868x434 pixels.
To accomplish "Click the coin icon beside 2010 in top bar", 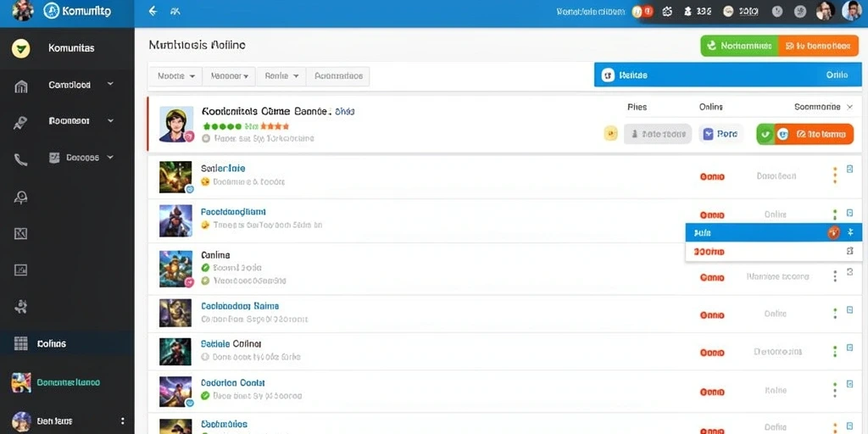I will pyautogui.click(x=728, y=11).
